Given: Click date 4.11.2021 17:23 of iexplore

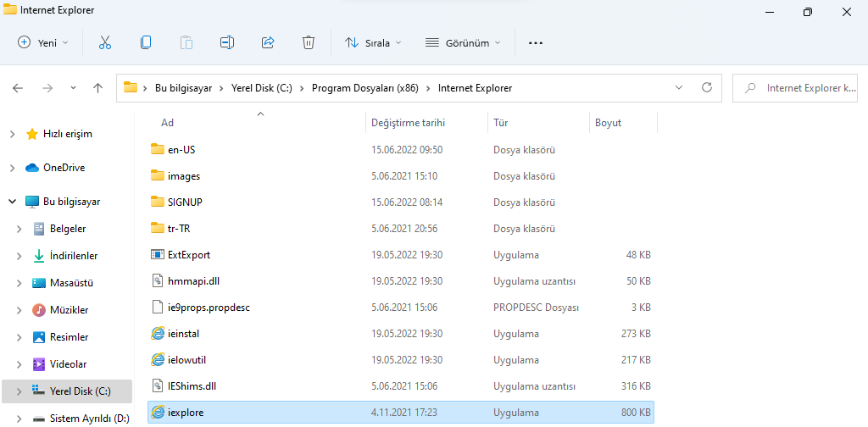Looking at the screenshot, I should (x=403, y=413).
